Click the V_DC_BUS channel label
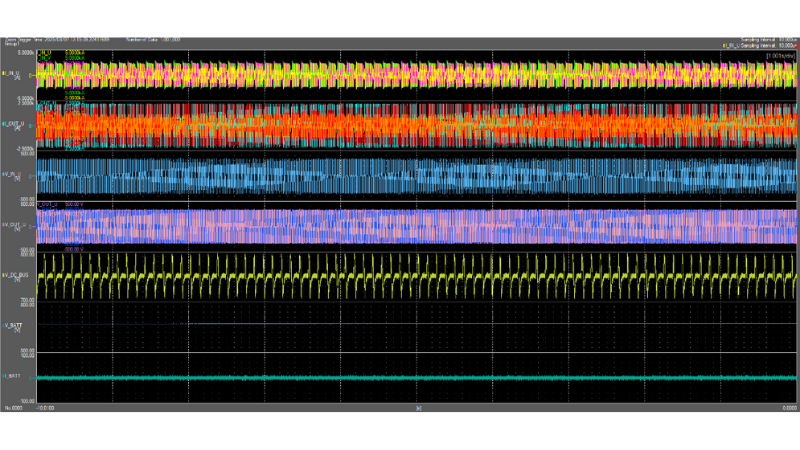Screen dimensions: 800x450 click(16, 274)
